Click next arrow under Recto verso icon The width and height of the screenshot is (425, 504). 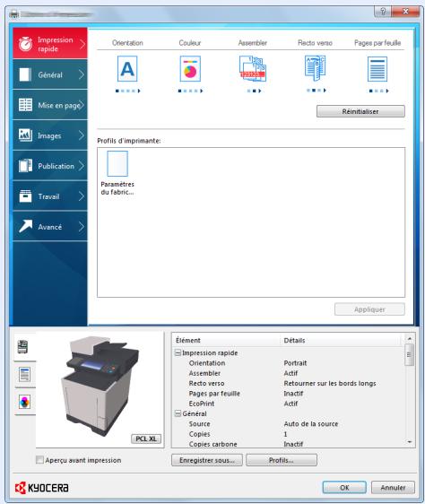pyautogui.click(x=325, y=91)
